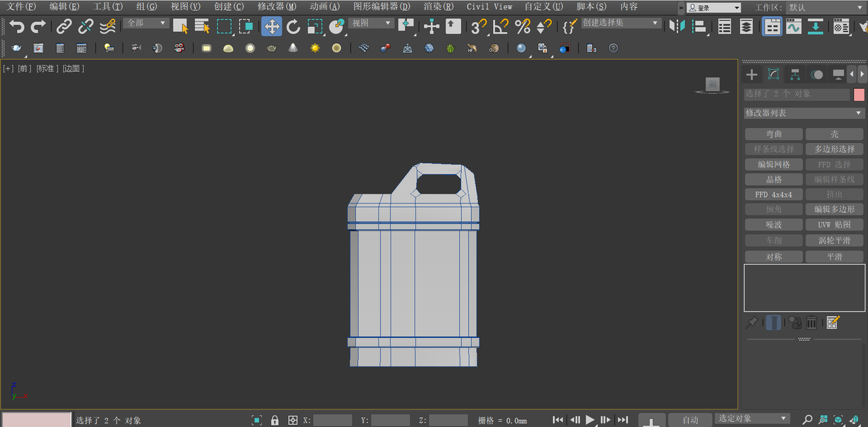868x427 pixels.
Task: Activate the Select and Move tool
Action: pos(271,27)
